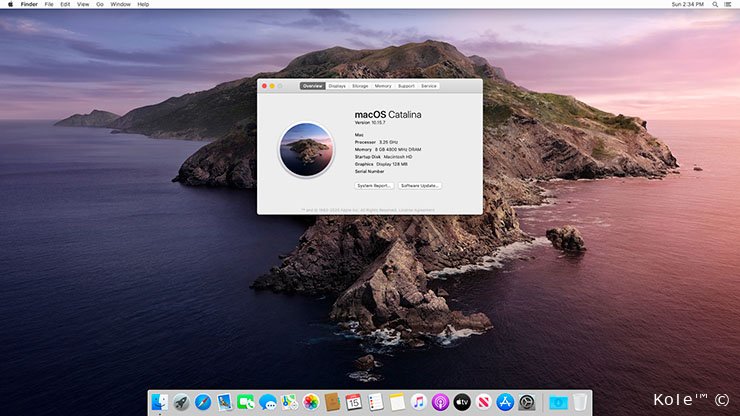Click the Spotlight search icon

(714, 5)
